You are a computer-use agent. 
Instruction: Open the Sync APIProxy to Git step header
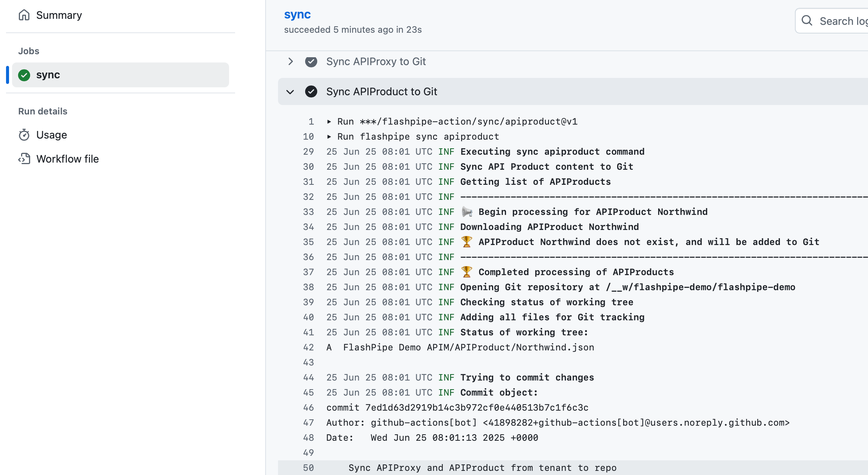[573, 61]
